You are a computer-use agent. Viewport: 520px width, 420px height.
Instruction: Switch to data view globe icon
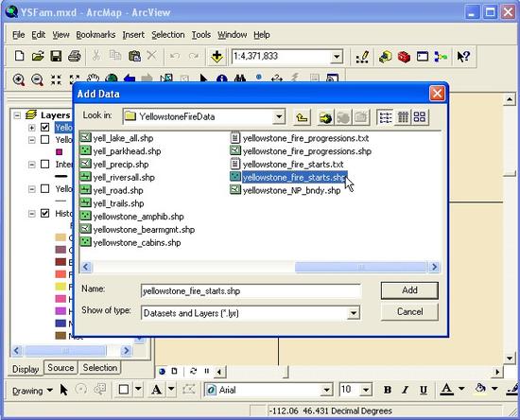click(x=162, y=371)
